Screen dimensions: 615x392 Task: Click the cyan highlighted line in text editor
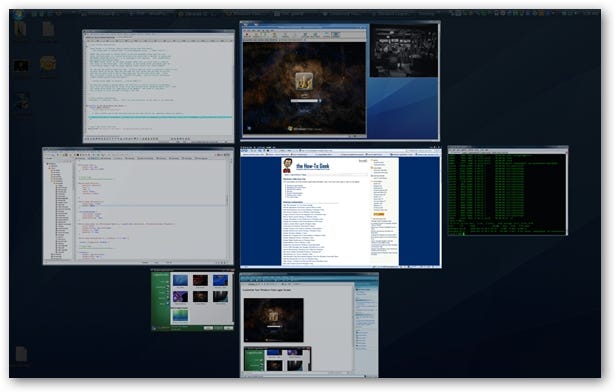[160, 117]
